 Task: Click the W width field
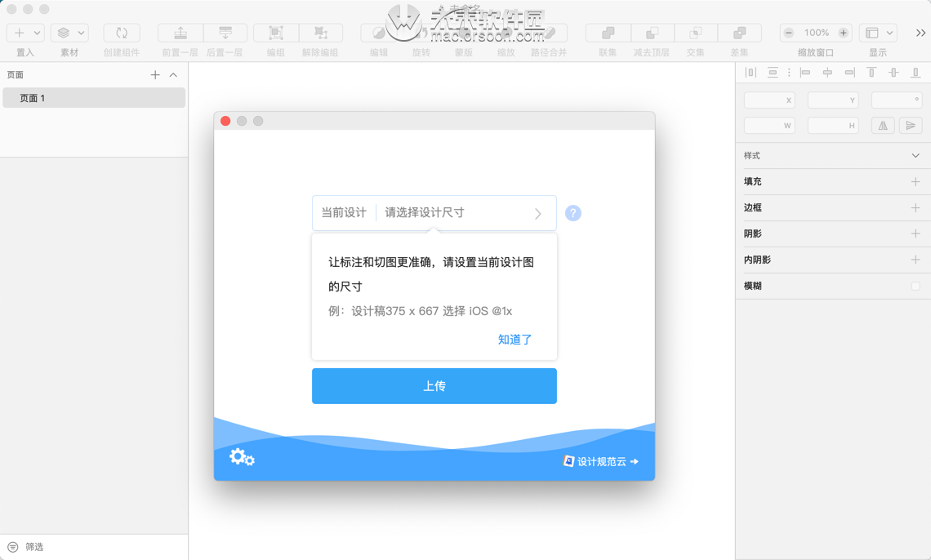[x=769, y=125]
